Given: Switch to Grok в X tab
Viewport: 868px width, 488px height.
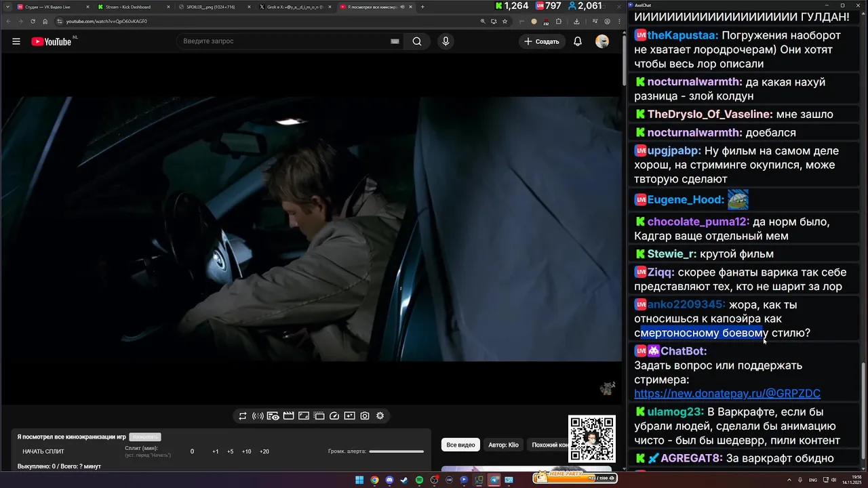Looking at the screenshot, I should tap(296, 7).
